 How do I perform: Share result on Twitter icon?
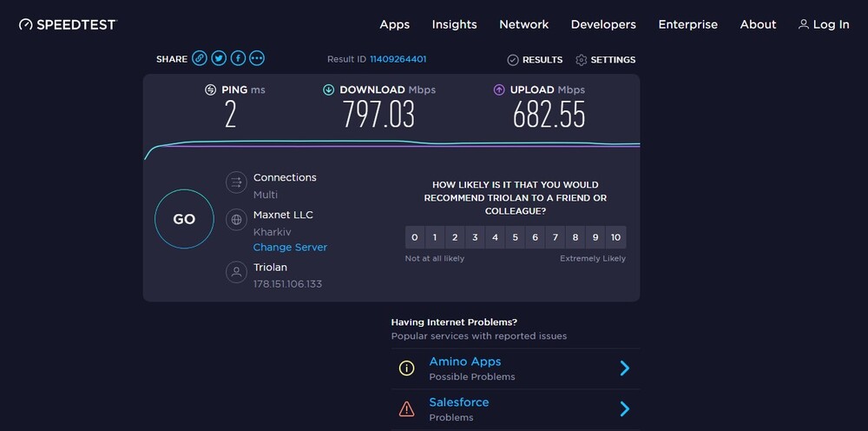pyautogui.click(x=219, y=58)
